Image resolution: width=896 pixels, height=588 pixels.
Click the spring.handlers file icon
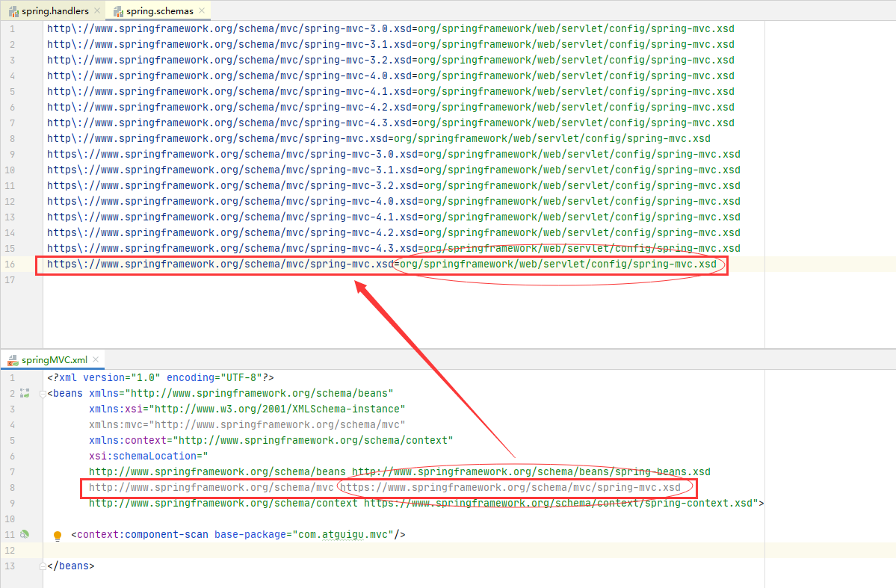[13, 11]
